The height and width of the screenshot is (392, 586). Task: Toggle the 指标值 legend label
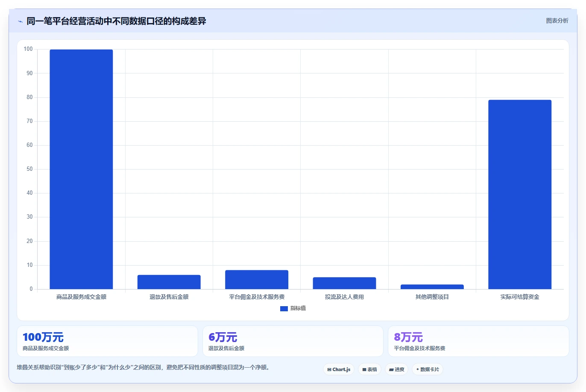click(x=298, y=308)
